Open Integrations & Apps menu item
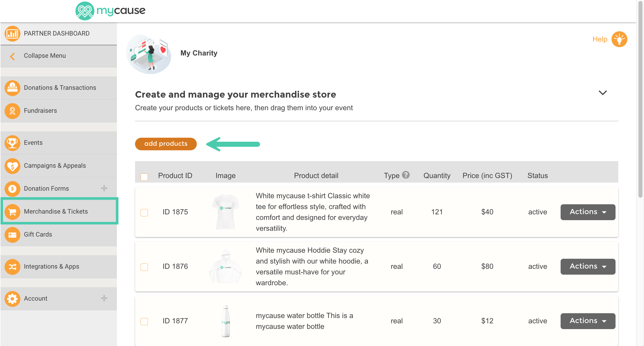Screen dimensions: 644x346 point(59,267)
